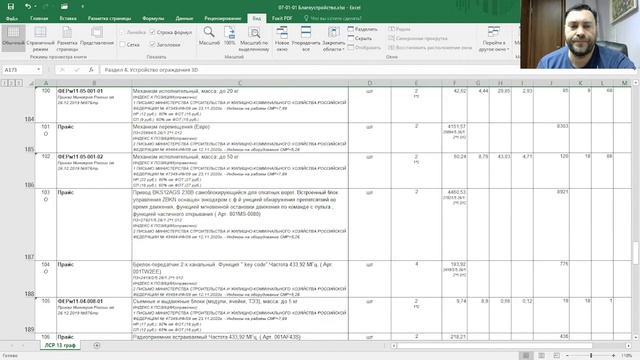The image size is (640, 360).
Task: Click status bar Page Layout view icon
Action: (x=541, y=356)
